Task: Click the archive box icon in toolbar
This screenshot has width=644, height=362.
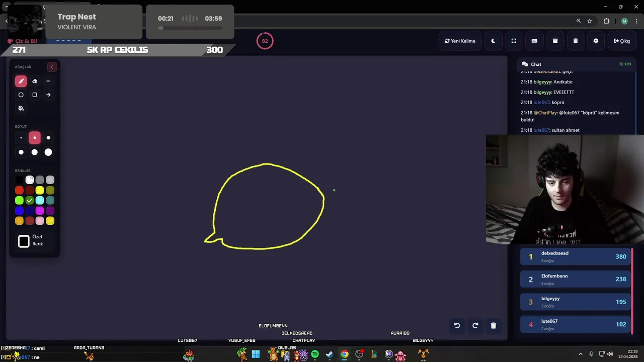Action: (555, 41)
